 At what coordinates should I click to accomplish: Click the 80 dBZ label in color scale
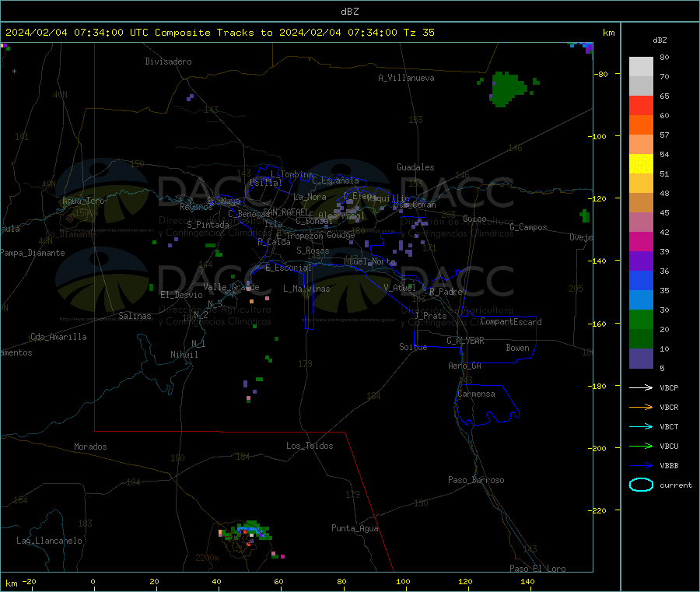664,57
